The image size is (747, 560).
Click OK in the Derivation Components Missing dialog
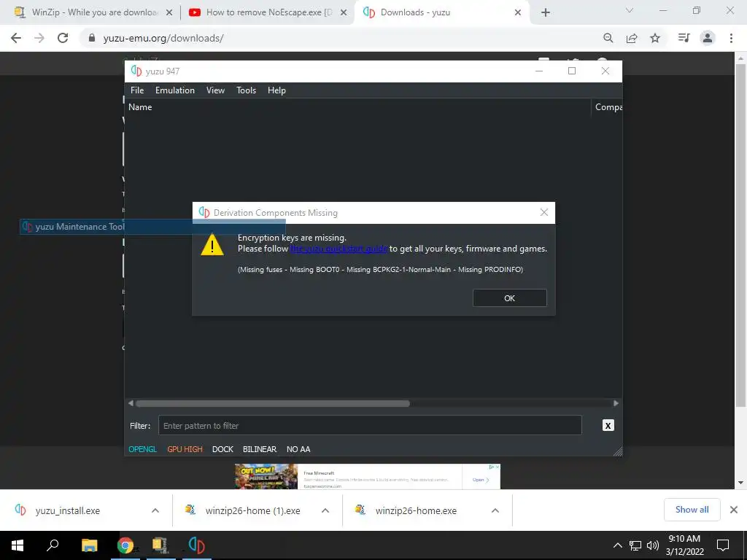[x=509, y=298]
